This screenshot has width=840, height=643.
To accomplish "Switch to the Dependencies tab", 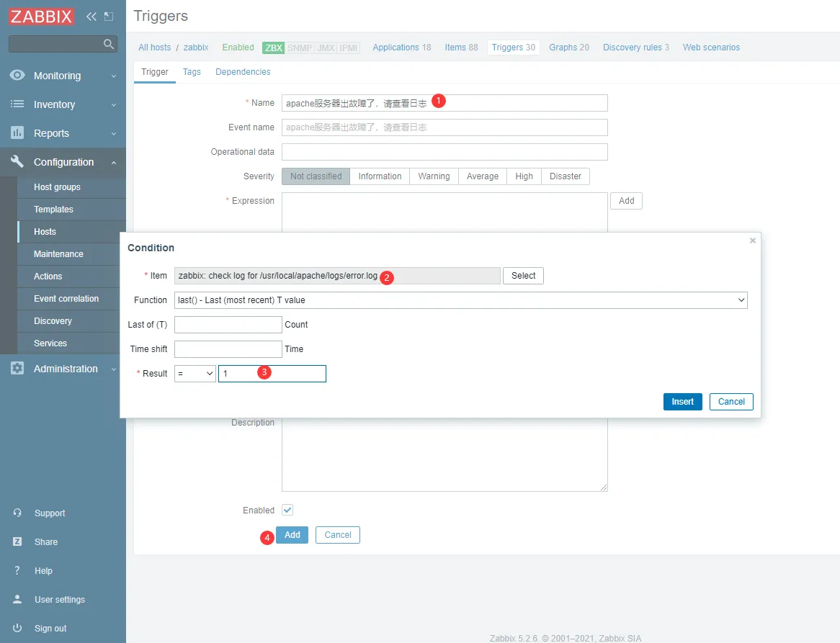I will 243,72.
